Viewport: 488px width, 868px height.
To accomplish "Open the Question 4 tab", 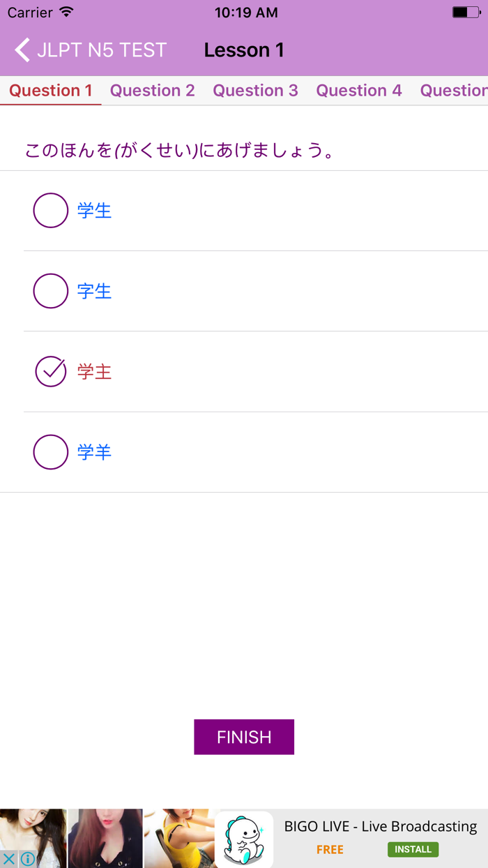I will pos(358,90).
